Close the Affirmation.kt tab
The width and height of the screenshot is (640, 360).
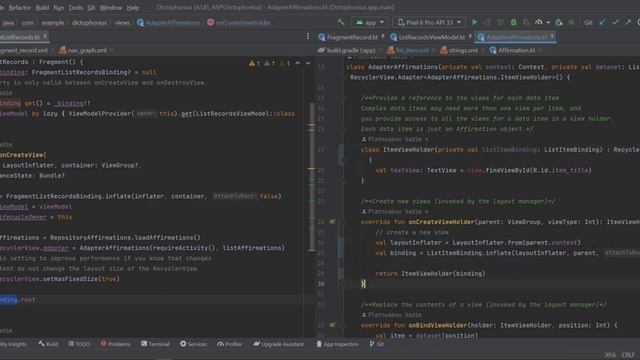(540, 51)
